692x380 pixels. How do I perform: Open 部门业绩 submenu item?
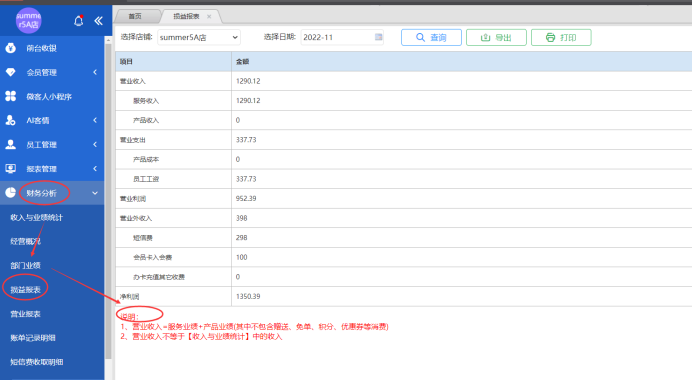coord(26,265)
